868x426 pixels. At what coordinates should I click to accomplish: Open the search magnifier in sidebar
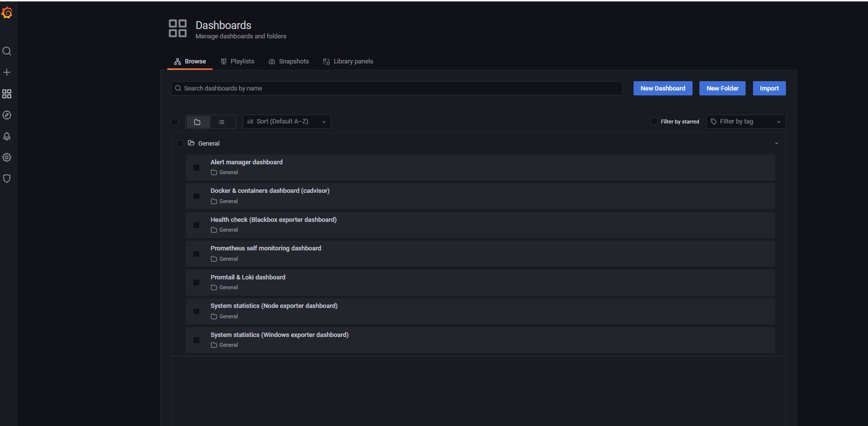(7, 51)
